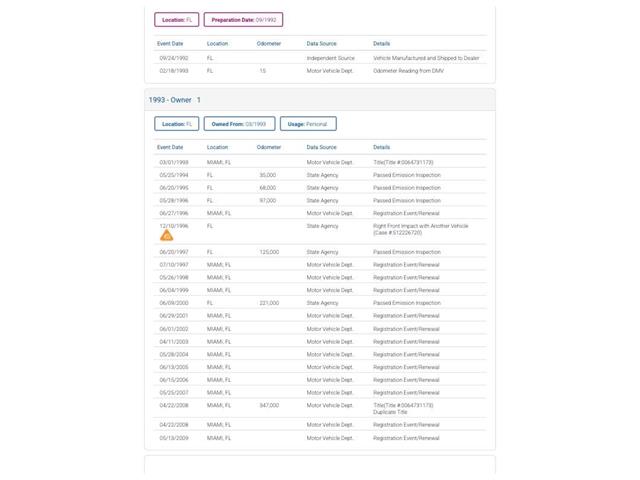640x480 pixels.
Task: Click the Location: FL badge in preparation section
Action: coord(177,20)
